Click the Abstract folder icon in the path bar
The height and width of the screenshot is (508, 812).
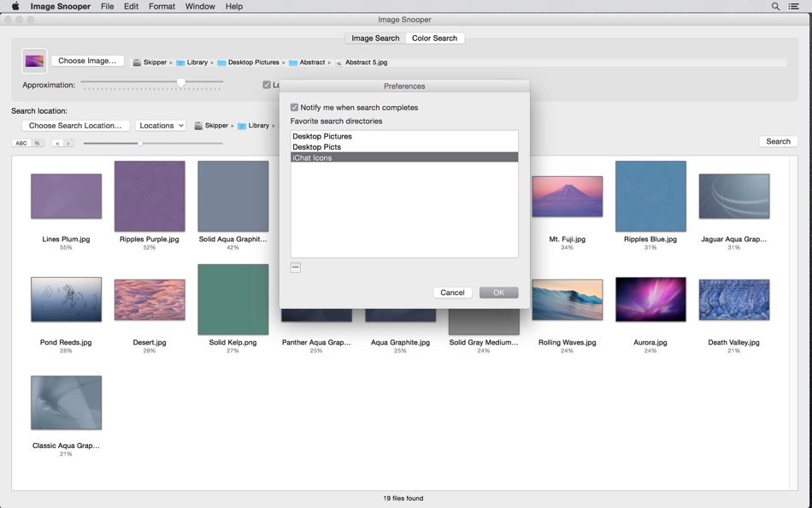293,62
